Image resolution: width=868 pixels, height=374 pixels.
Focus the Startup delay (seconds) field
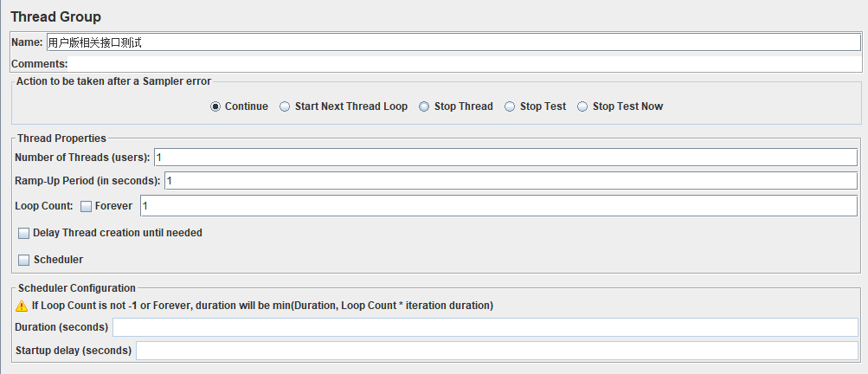coord(497,351)
